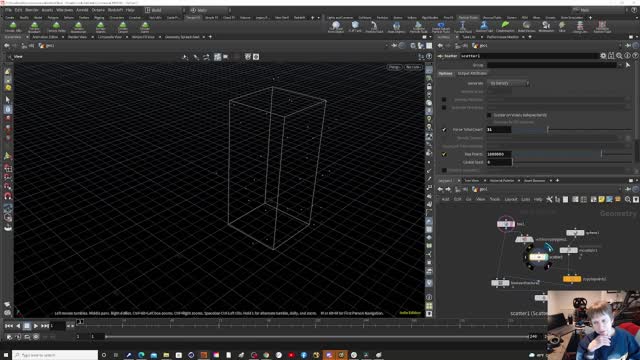This screenshot has width=640, height=360.
Task: Open the Add menu in network editor
Action: 445,199
